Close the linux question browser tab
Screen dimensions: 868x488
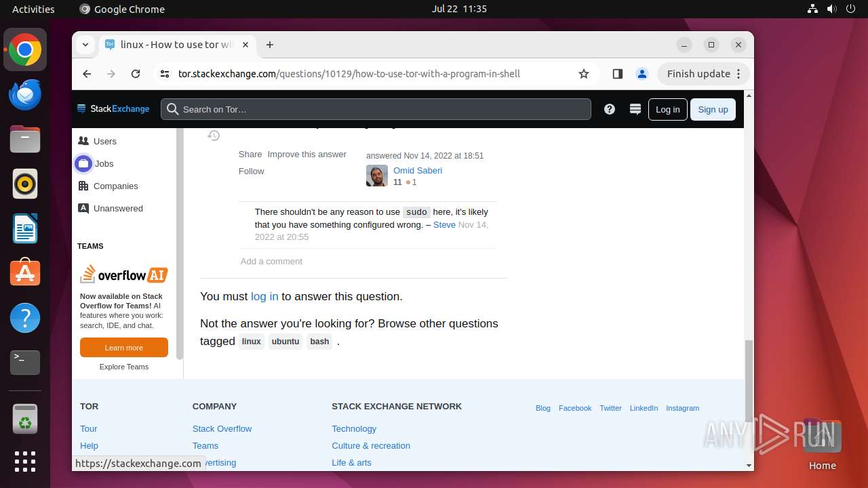(245, 45)
